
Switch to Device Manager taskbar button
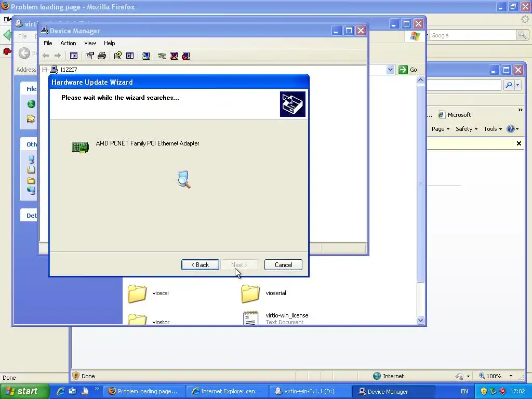(x=394, y=392)
